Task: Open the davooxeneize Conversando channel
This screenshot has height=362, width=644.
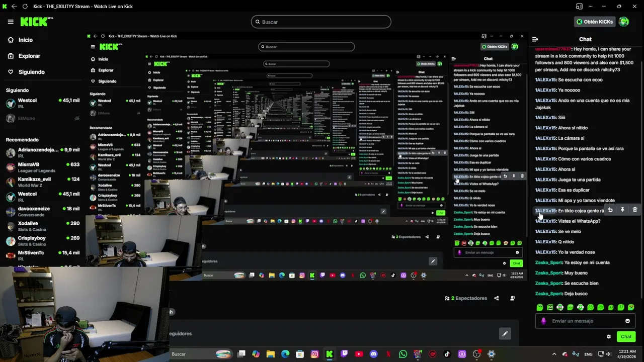Action: [x=43, y=211]
